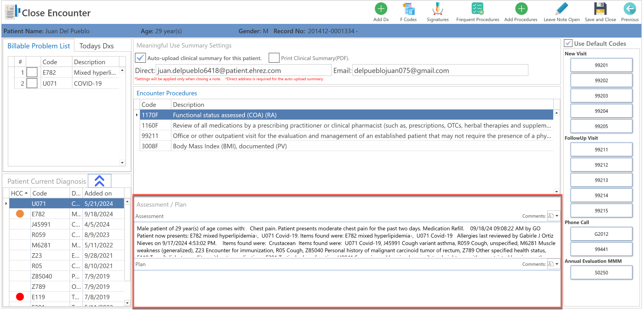Click the Description header in Encounter Procedures
This screenshot has height=310, width=644.
click(x=362, y=105)
